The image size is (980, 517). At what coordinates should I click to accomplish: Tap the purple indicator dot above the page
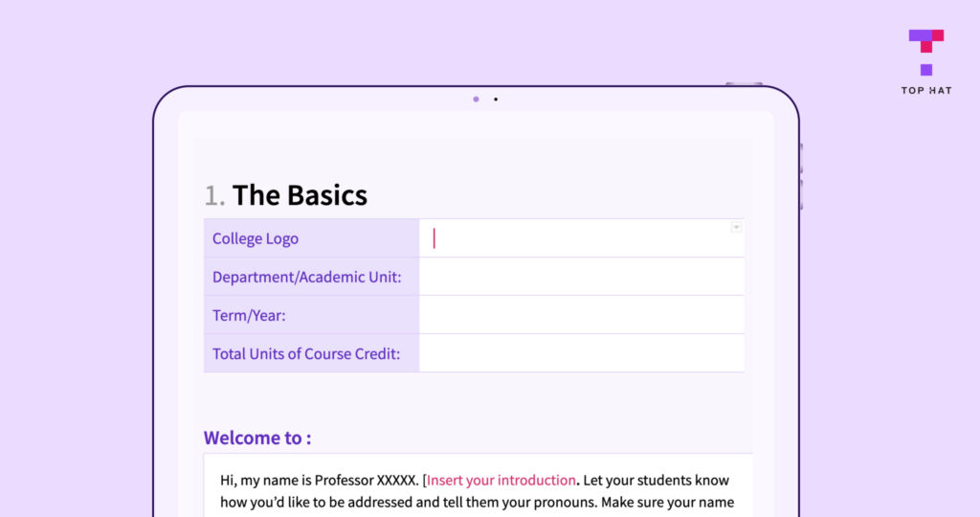coord(476,100)
